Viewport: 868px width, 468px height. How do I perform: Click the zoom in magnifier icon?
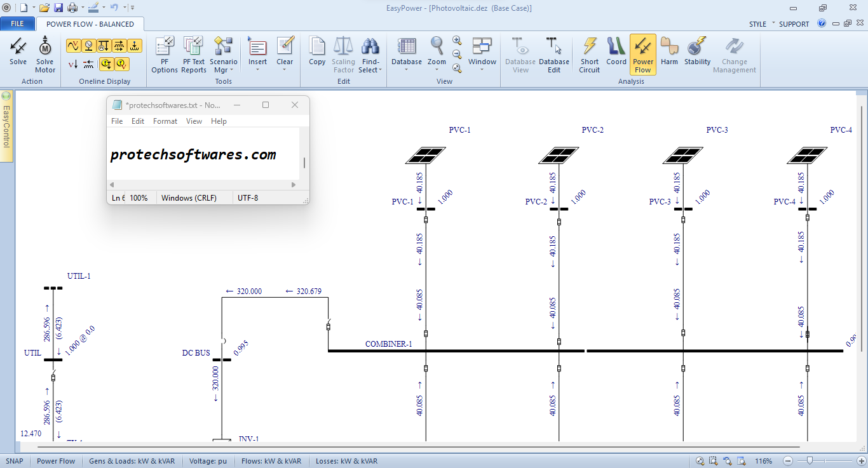click(457, 40)
